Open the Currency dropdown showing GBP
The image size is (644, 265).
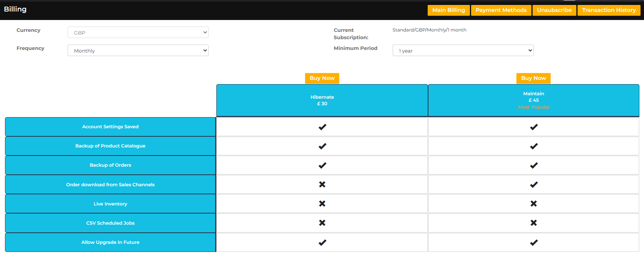[x=138, y=33]
